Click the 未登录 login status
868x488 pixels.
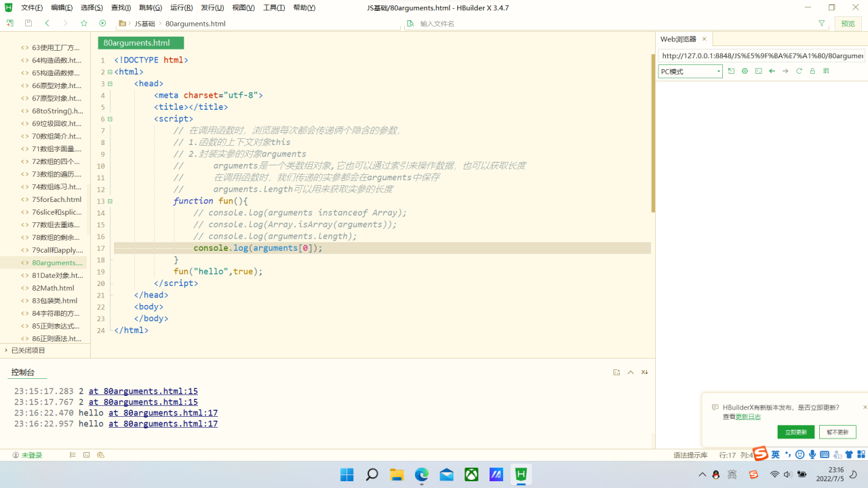[x=27, y=455]
